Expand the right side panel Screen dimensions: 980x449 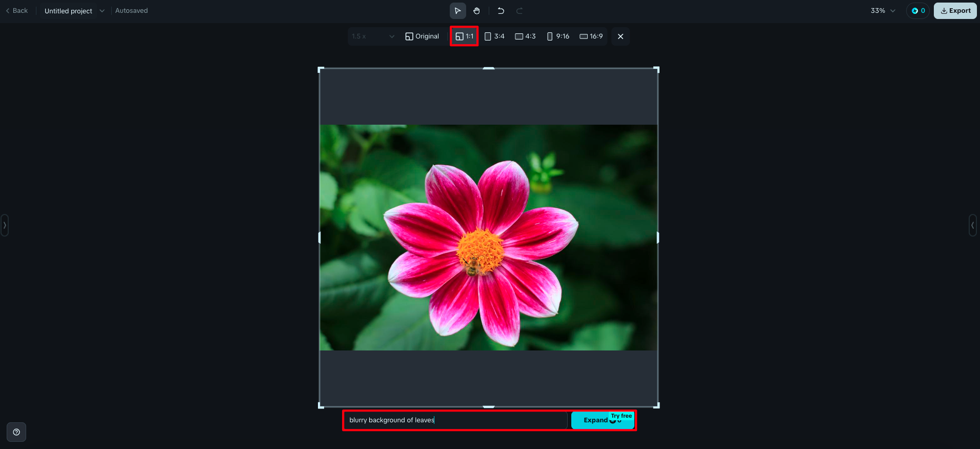(x=972, y=225)
